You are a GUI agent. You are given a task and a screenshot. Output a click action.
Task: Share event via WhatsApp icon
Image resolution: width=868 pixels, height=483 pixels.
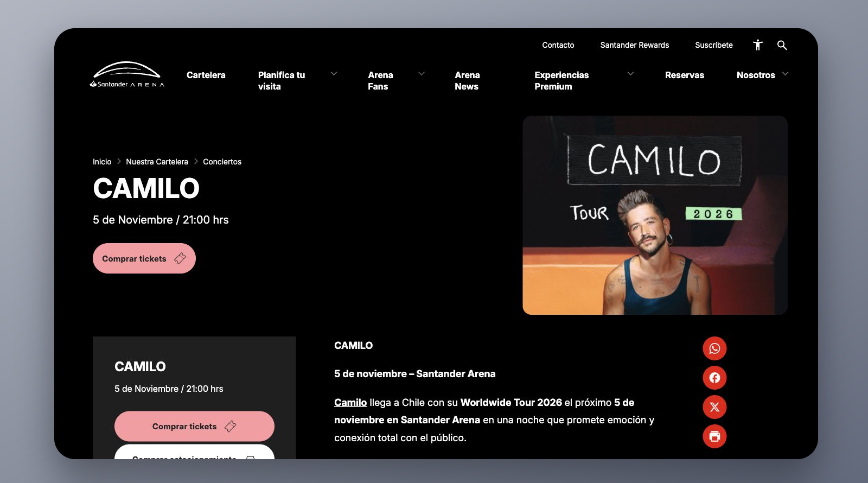click(714, 348)
